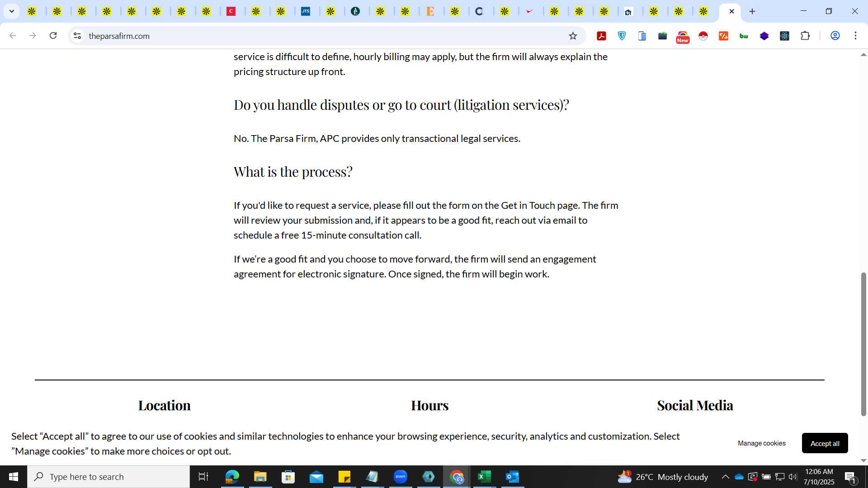Click the scrollbar up arrow
Screen dimensions: 868x488
(x=863, y=55)
